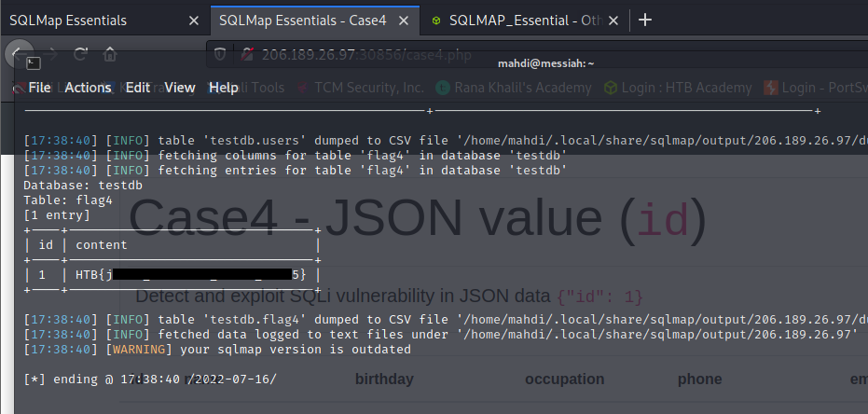This screenshot has height=414, width=868.
Task: Click the 'testdb.users dumped to CSV' line
Action: [446, 141]
